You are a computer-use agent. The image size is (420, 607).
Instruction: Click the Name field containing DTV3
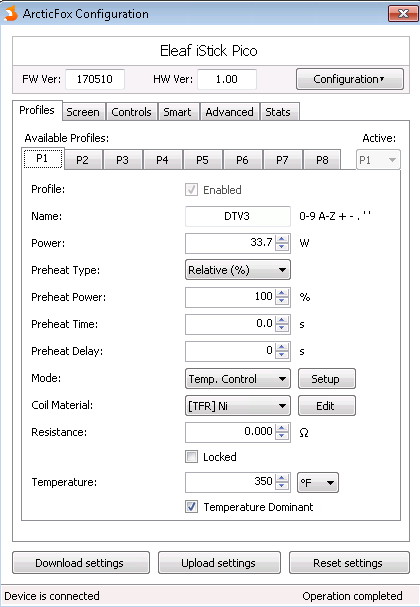click(238, 216)
